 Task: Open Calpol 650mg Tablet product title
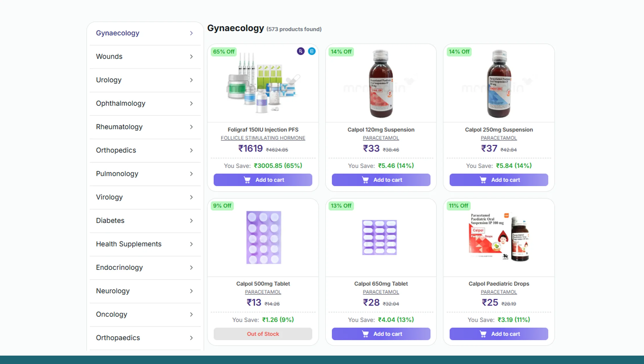coord(381,284)
